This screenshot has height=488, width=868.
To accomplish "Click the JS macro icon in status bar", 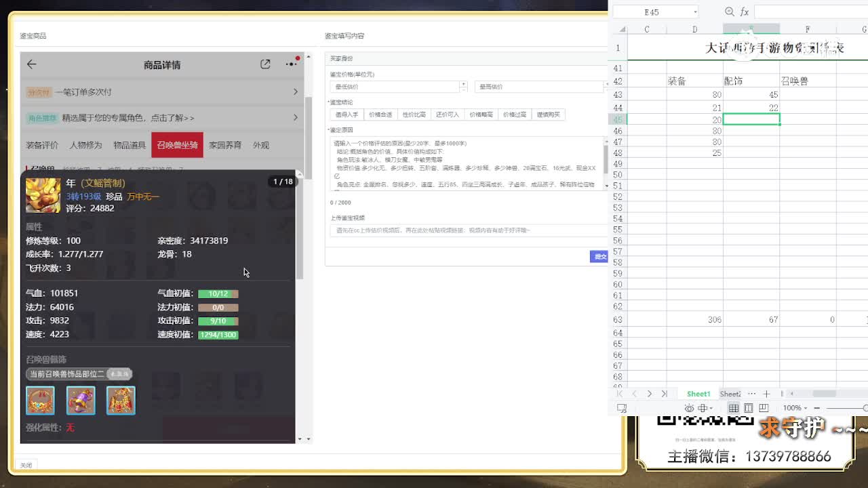I will tap(622, 408).
